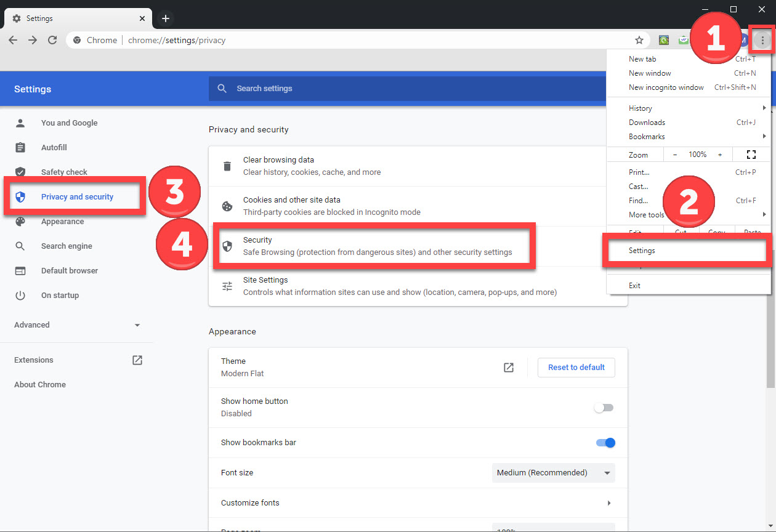Click the fullscreen zoom icon in menu
Image resolution: width=776 pixels, height=532 pixels.
tap(751, 155)
